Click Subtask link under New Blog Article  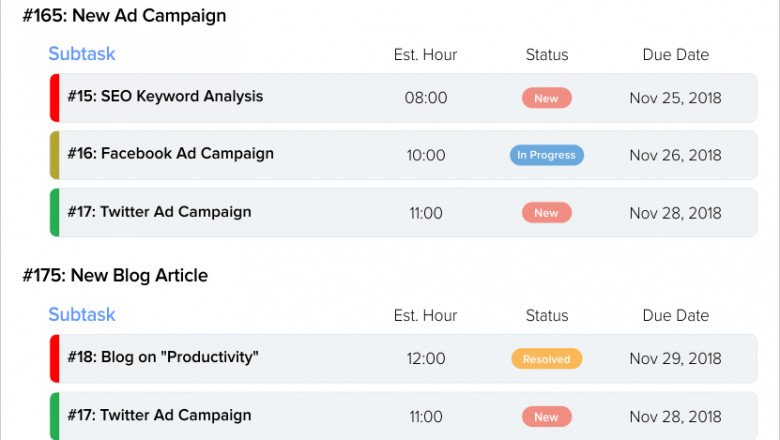pyautogui.click(x=82, y=314)
